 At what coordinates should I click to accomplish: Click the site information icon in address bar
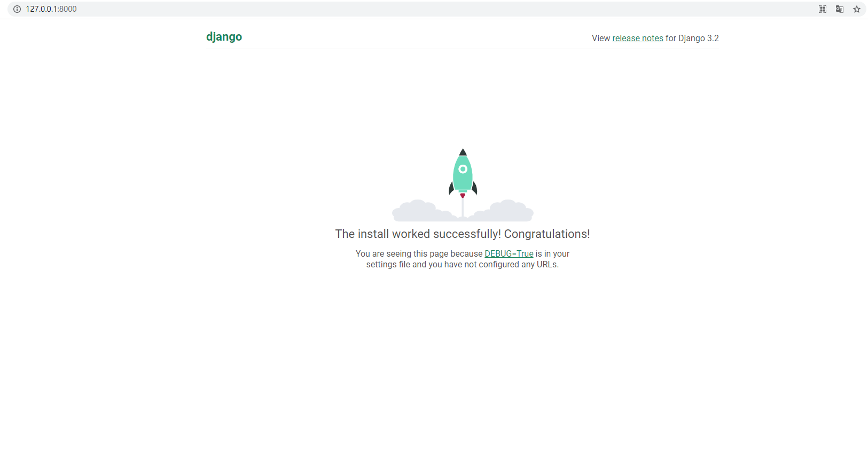(17, 9)
